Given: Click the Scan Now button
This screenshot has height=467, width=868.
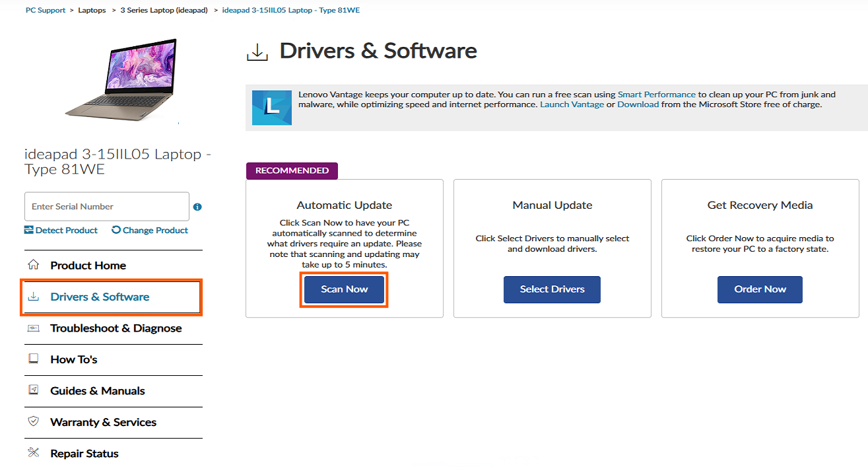Looking at the screenshot, I should pyautogui.click(x=344, y=289).
